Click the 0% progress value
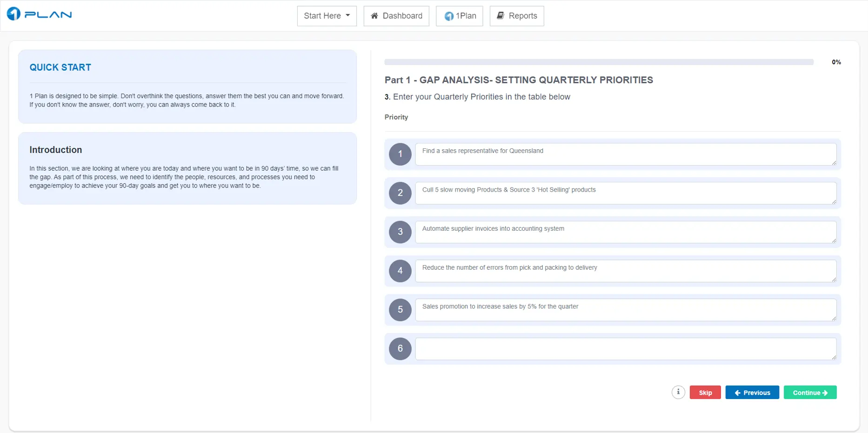The width and height of the screenshot is (868, 433). (x=836, y=62)
